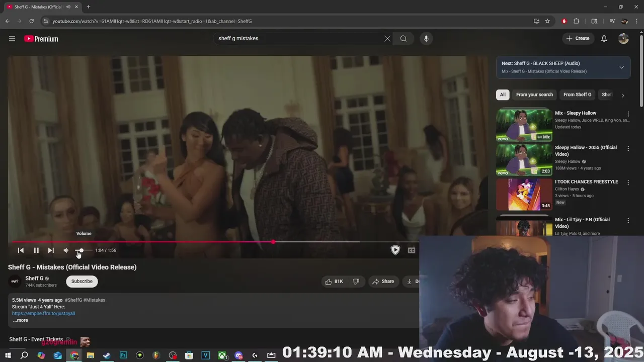Open the Sheff G channel avatar
Screen dimensions: 644x362
tap(15, 281)
